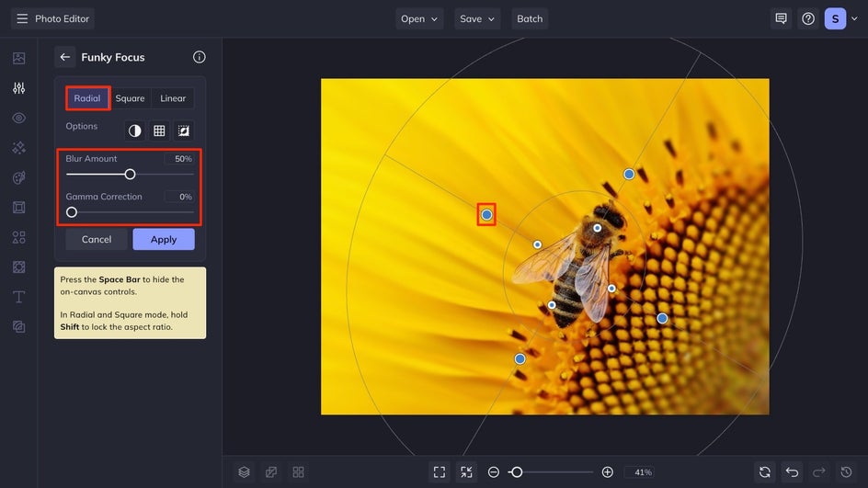Select the Linear focus tab
The width and height of the screenshot is (868, 488).
pos(173,98)
